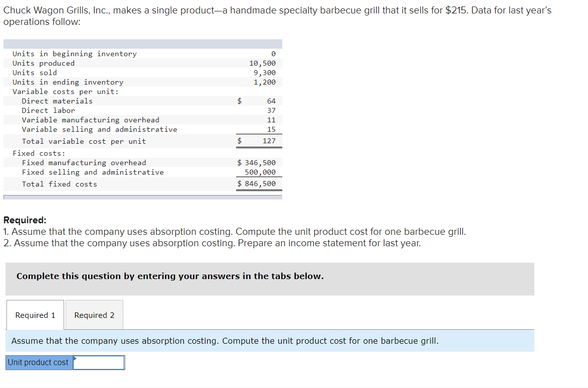Image resolution: width=588 pixels, height=388 pixels.
Task: Click inside the Unit product cost input box
Action: click(99, 362)
